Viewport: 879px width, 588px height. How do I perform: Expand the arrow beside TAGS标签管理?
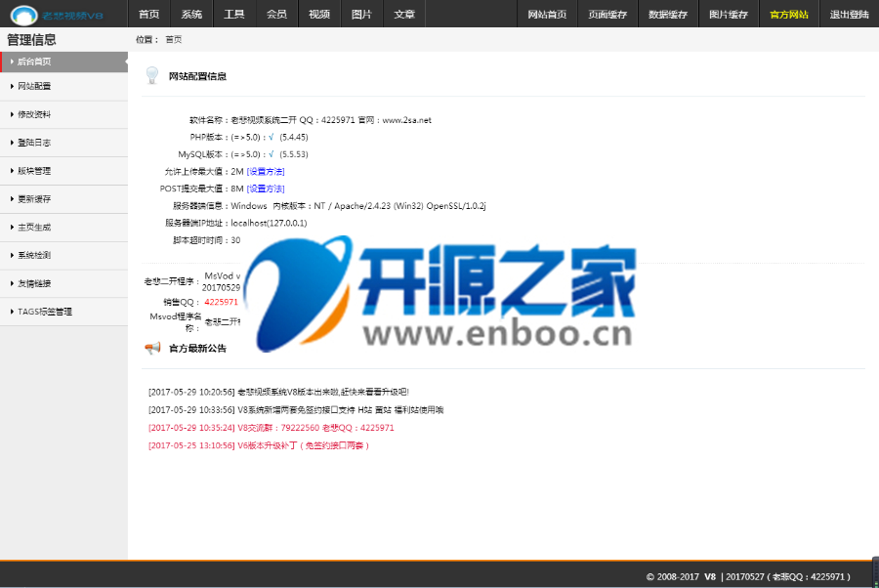pos(12,312)
